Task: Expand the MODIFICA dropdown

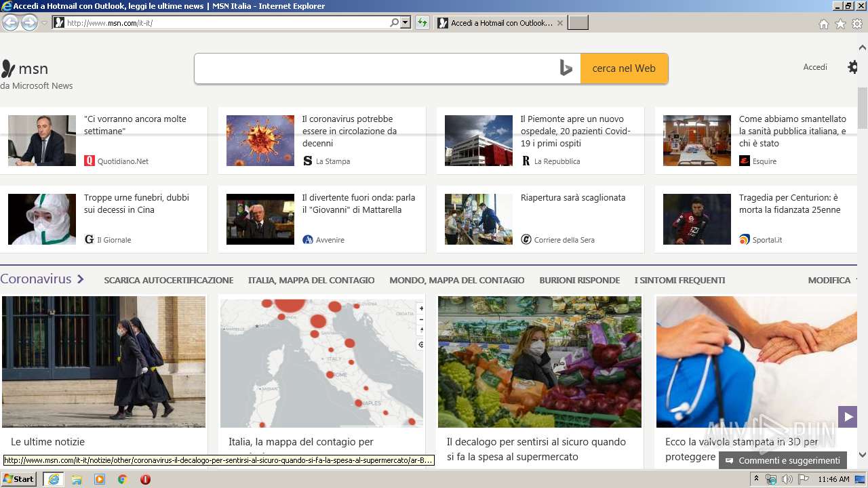Action: tap(833, 280)
